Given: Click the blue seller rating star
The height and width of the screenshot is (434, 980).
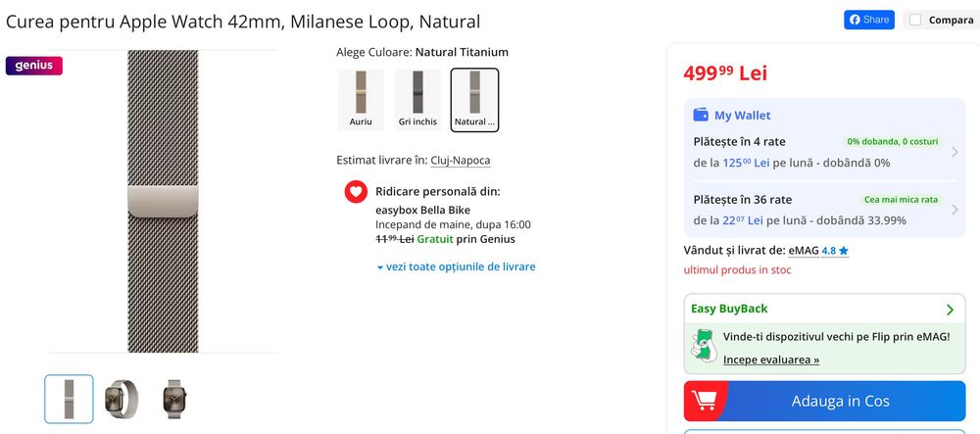Looking at the screenshot, I should point(844,251).
